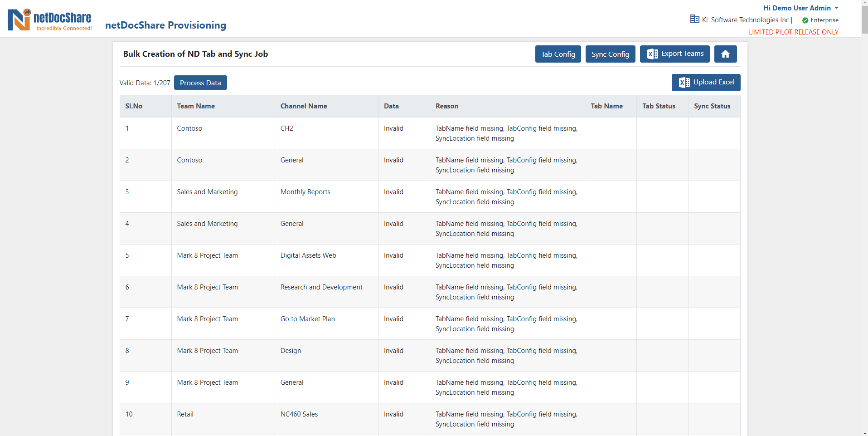Click reason text in row 5
The height and width of the screenshot is (436, 868).
pos(506,260)
